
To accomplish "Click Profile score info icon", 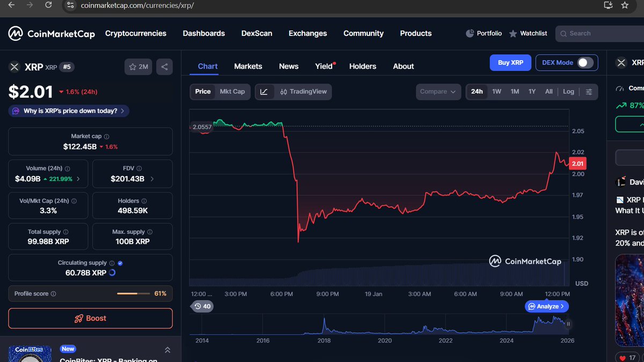I will (x=53, y=294).
